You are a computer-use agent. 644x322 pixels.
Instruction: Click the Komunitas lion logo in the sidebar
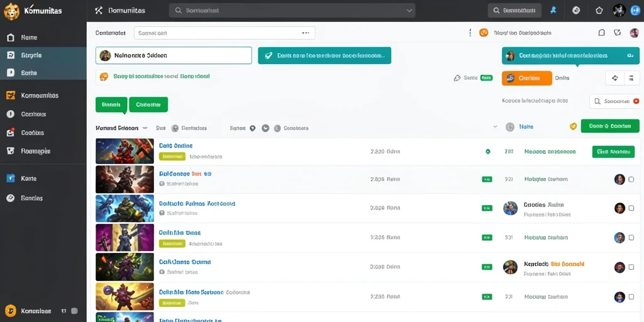(x=11, y=11)
